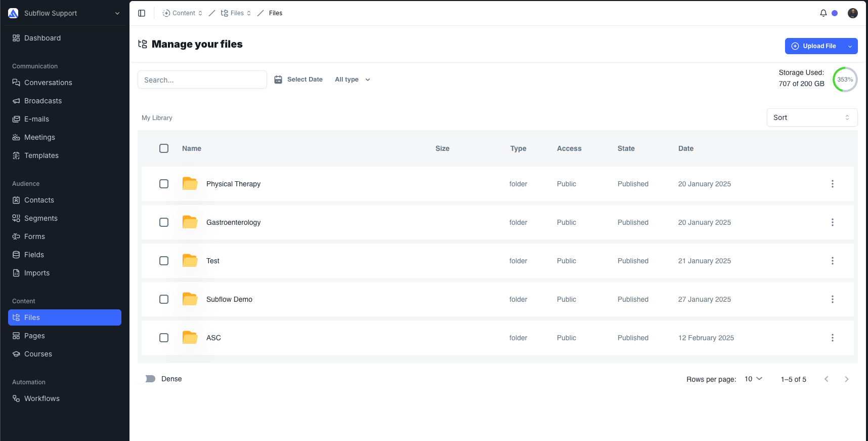The height and width of the screenshot is (441, 868).
Task: Check the Physical Therapy row checkbox
Action: pyautogui.click(x=164, y=184)
